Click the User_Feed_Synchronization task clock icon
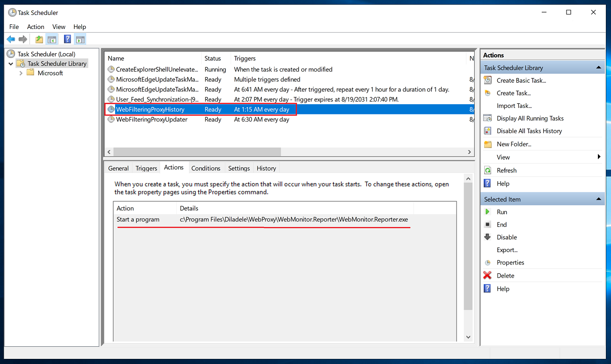The width and height of the screenshot is (611, 364). click(111, 100)
